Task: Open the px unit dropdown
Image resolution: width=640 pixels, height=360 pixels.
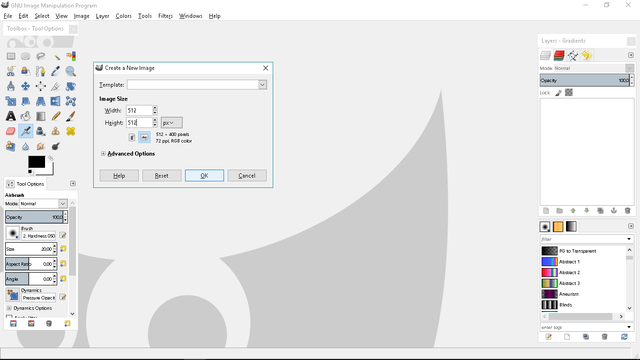Action: coord(171,122)
